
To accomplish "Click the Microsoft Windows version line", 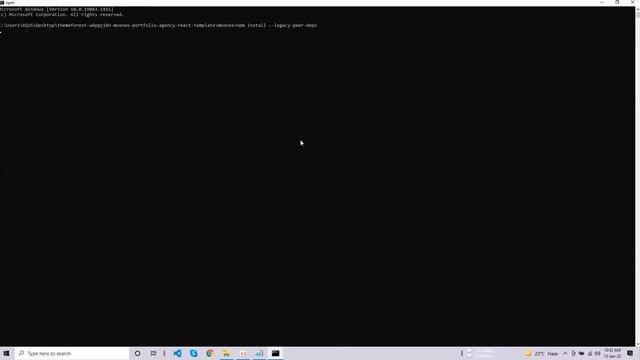I will (x=57, y=9).
